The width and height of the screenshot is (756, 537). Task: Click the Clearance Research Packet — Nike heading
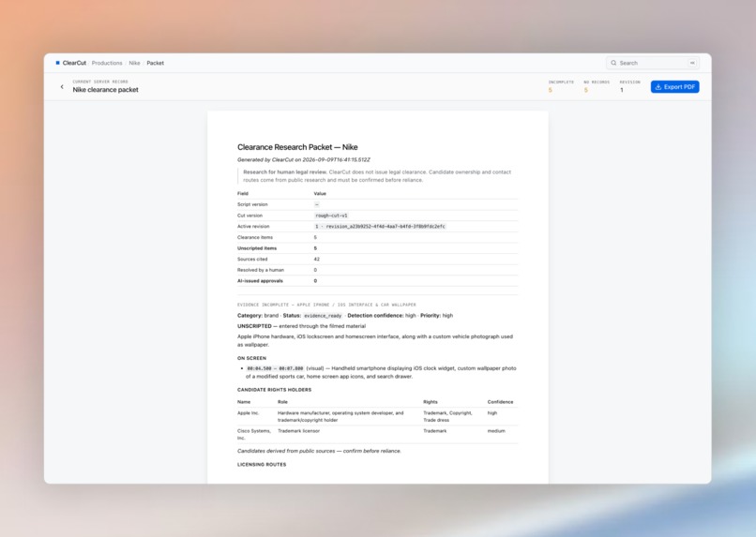pyautogui.click(x=297, y=147)
